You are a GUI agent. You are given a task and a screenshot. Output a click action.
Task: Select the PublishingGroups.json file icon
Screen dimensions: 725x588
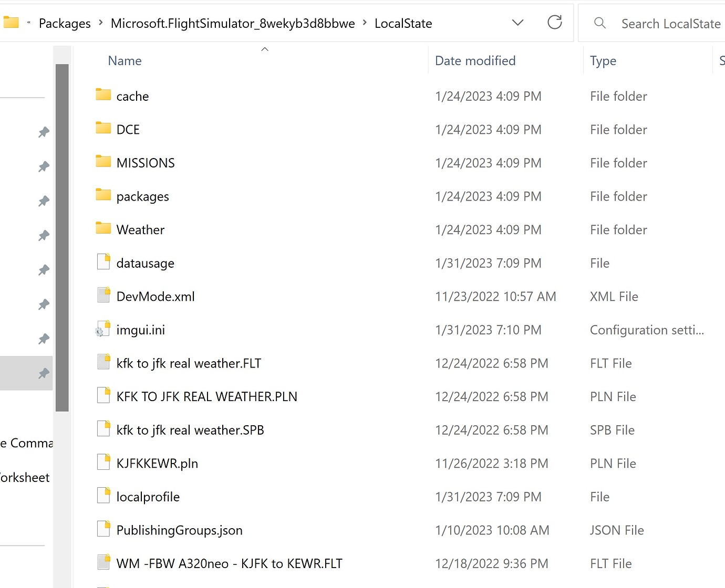click(103, 529)
